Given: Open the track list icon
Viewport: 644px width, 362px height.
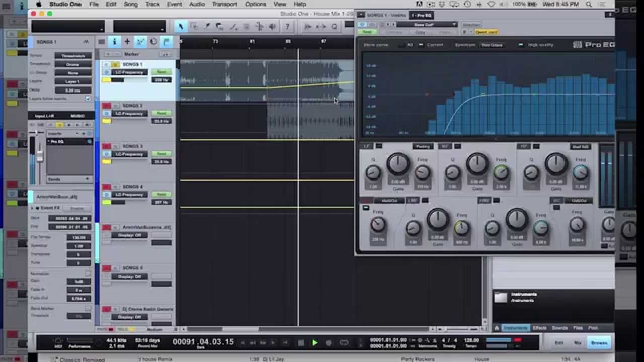Looking at the screenshot, I should [101, 42].
